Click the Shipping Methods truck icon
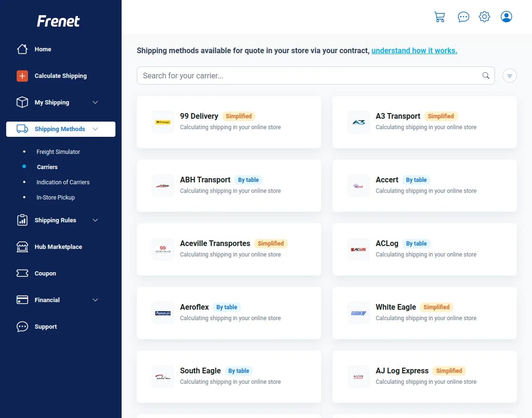Image resolution: width=532 pixels, height=418 pixels. 22,129
